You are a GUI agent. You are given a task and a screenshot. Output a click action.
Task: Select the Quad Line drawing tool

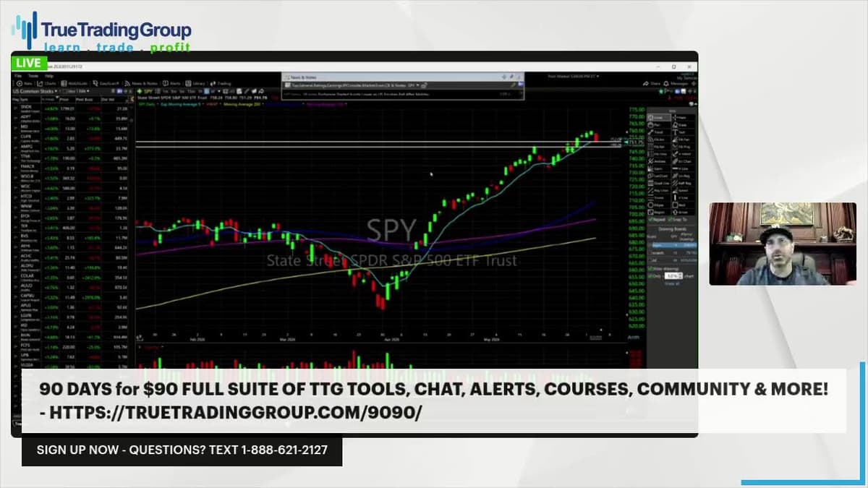[x=658, y=183]
